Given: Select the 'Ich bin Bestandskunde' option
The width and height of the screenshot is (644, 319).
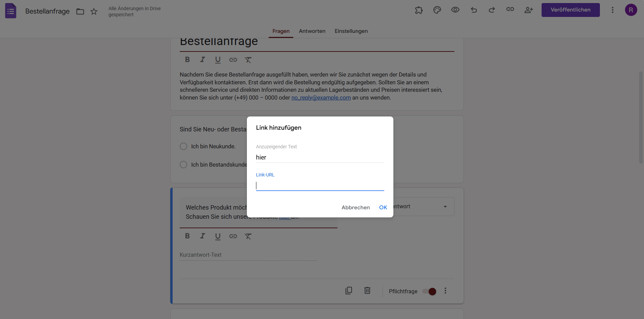Looking at the screenshot, I should 183,165.
